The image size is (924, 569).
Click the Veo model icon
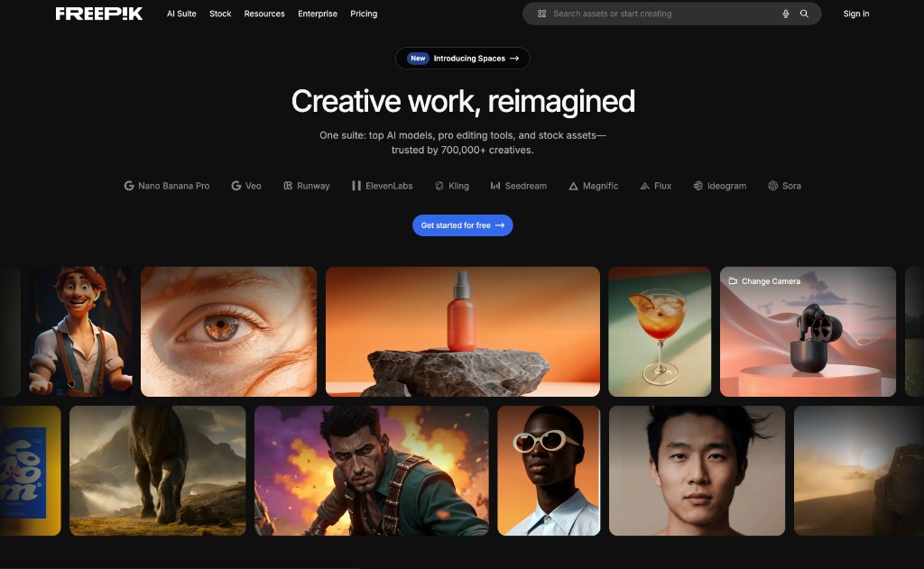point(236,186)
